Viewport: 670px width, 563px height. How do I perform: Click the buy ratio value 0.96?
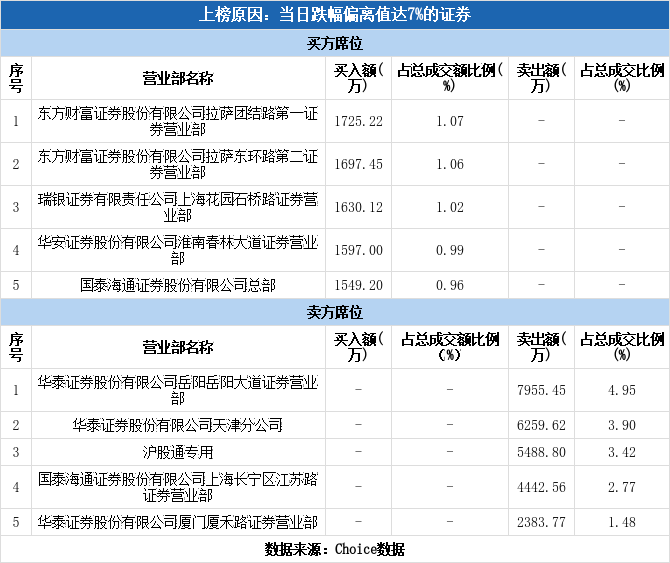pos(450,285)
